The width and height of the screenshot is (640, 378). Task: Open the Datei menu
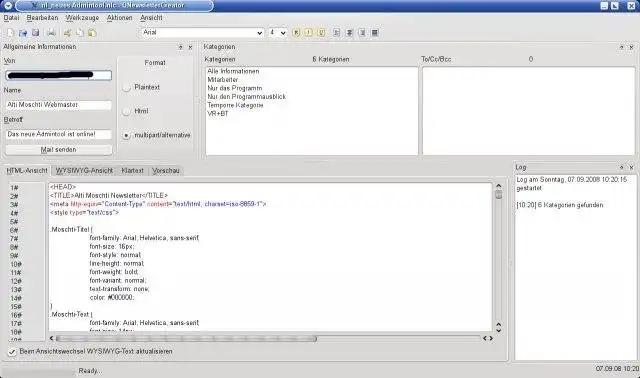(11, 18)
